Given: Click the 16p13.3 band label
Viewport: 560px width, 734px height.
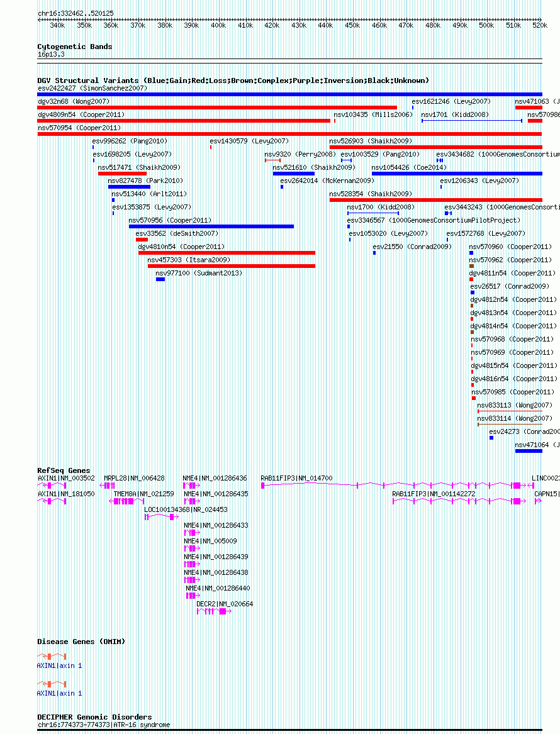Looking at the screenshot, I should [x=51, y=54].
